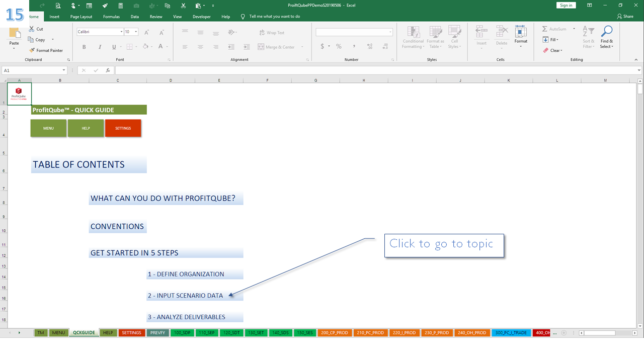Toggle Wrap Text
This screenshot has height=362, width=644.
click(x=272, y=33)
